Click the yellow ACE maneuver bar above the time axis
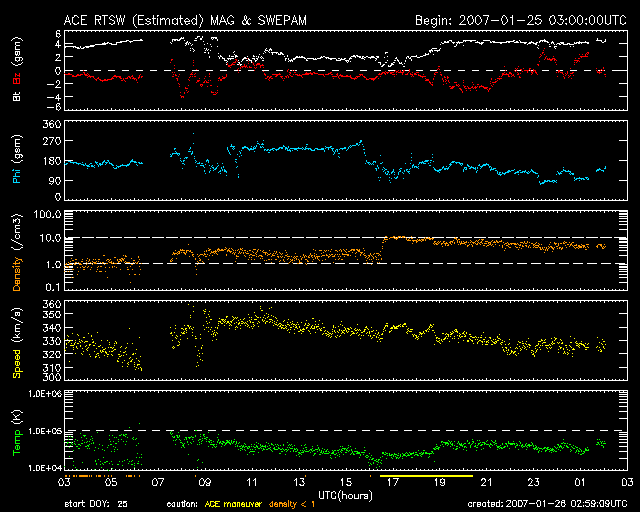Viewport: 640px width, 512px height. (427, 476)
